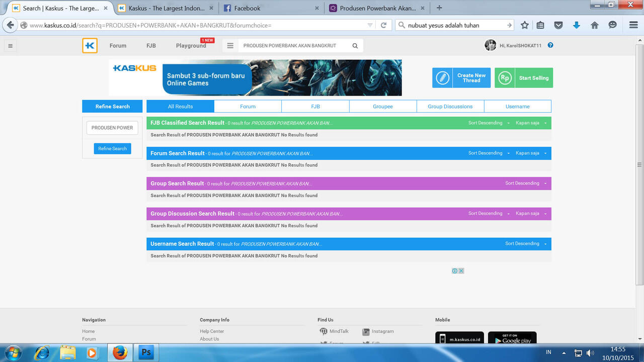
Task: Click the Create New Thread button
Action: point(461,78)
